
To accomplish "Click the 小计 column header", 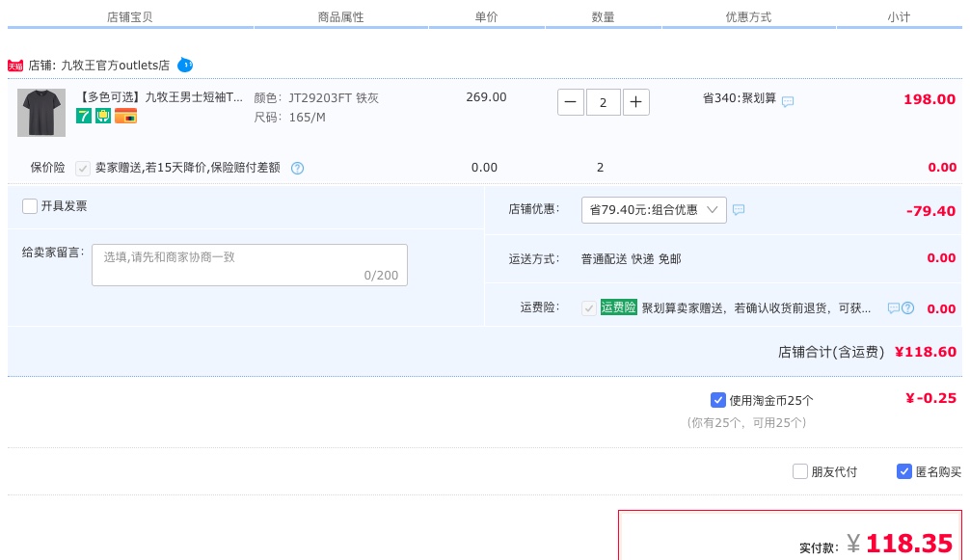I will coord(899,17).
